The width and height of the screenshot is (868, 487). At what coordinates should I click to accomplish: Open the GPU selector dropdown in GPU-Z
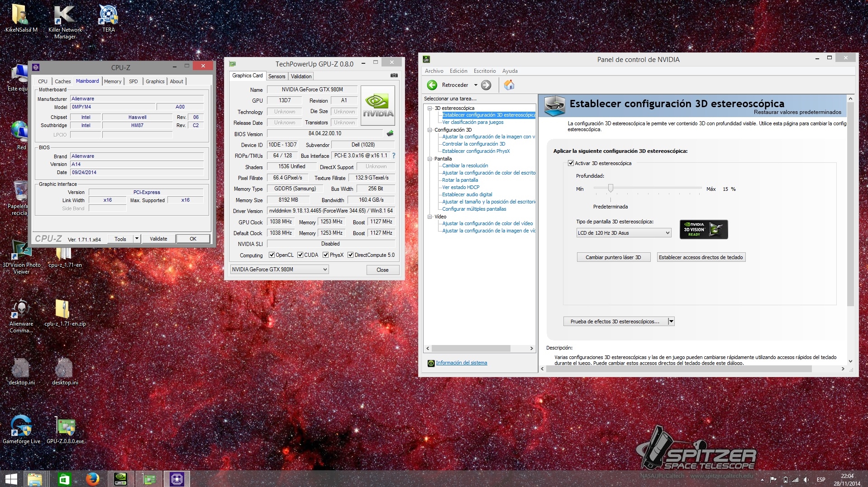coord(279,270)
